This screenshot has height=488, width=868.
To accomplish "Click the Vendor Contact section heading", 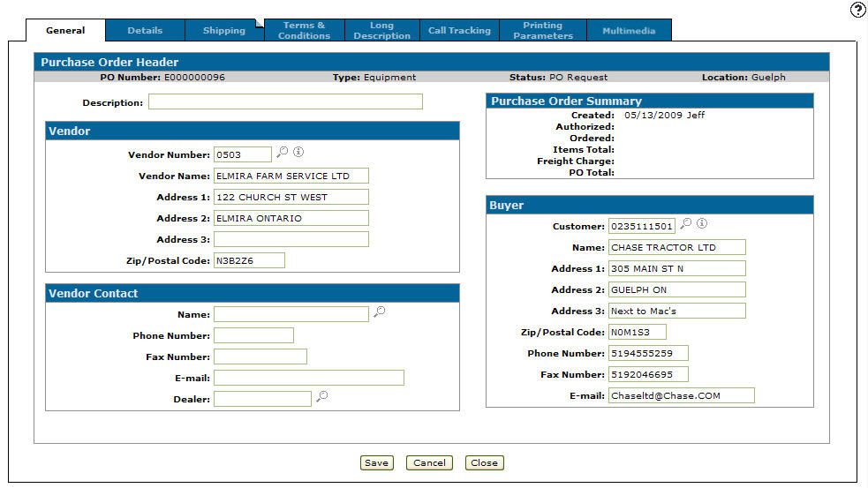I will [93, 293].
